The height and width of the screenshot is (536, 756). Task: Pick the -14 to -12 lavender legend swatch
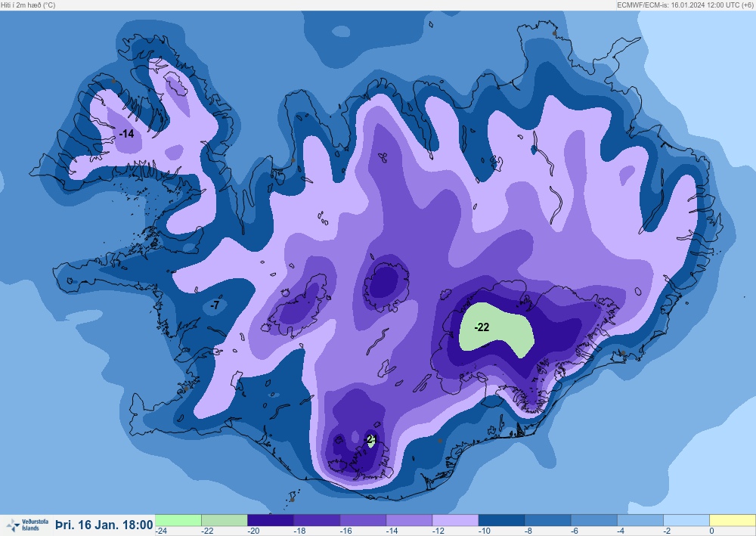click(409, 520)
